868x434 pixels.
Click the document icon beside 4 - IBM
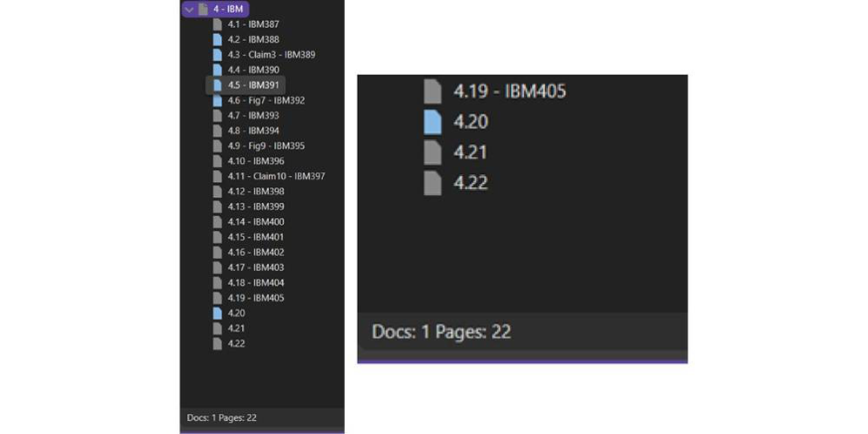[203, 9]
